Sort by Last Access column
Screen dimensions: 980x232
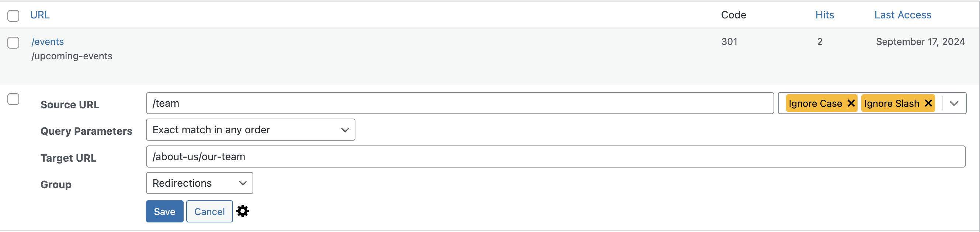[x=903, y=15]
